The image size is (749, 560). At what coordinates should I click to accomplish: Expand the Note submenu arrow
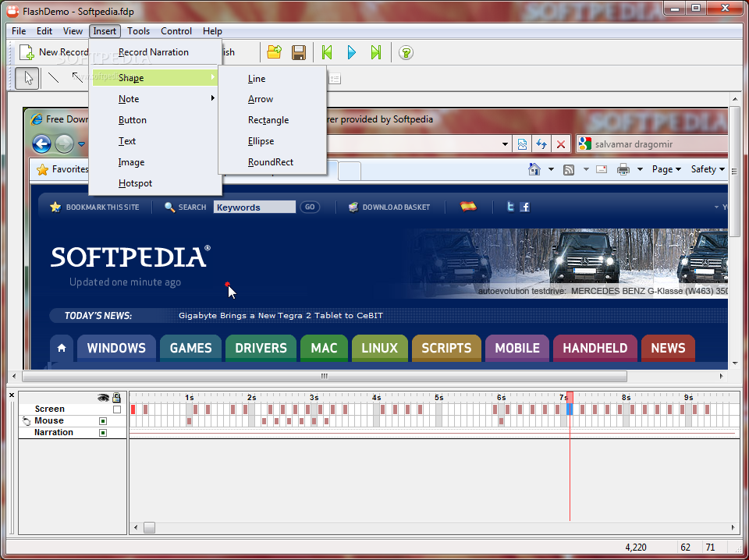pyautogui.click(x=212, y=98)
